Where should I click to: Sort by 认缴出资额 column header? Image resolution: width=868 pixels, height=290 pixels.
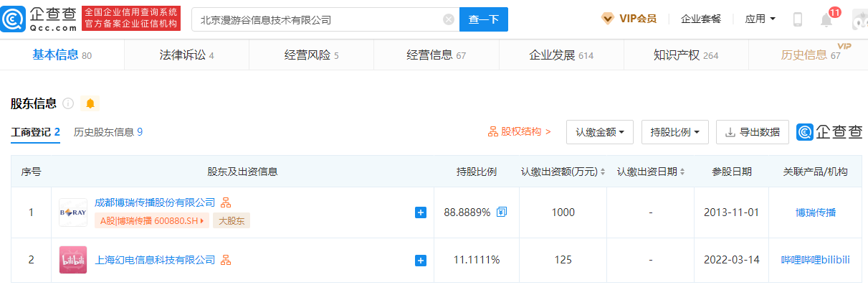coord(563,172)
